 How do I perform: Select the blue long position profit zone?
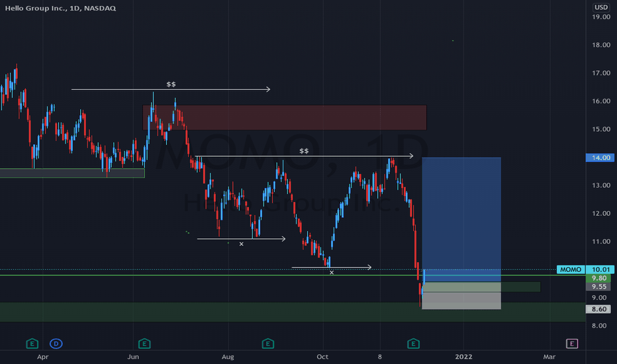(x=461, y=220)
